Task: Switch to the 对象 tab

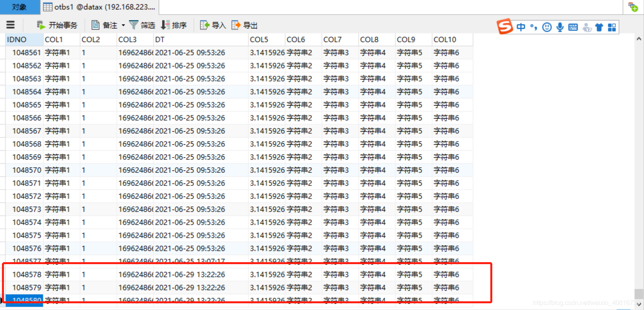Action: pyautogui.click(x=19, y=7)
